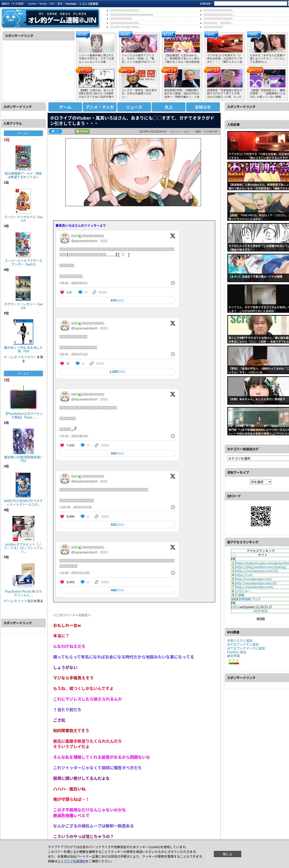This screenshot has height=868, width=289.
Task: Click the reply bubble on the November 15 tweet
Action: pyautogui.click(x=82, y=582)
